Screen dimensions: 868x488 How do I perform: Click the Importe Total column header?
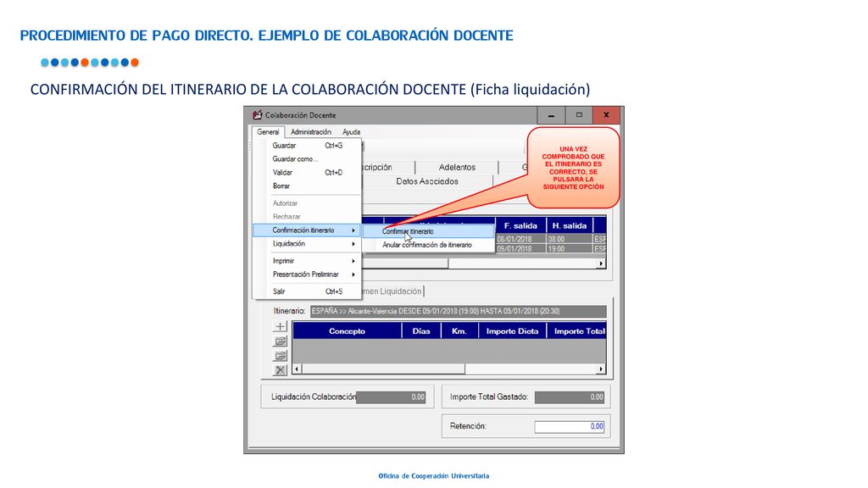click(x=576, y=331)
